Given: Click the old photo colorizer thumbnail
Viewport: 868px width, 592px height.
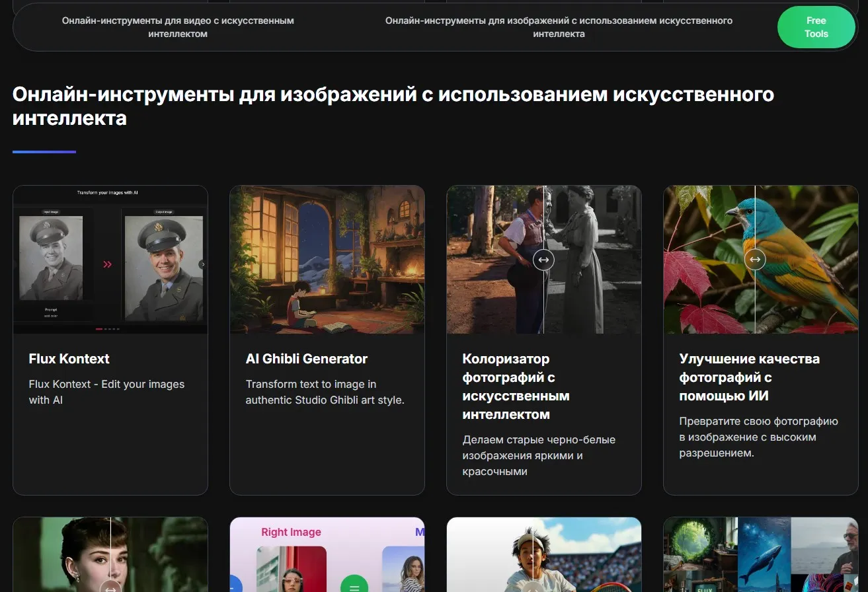Looking at the screenshot, I should click(x=544, y=260).
